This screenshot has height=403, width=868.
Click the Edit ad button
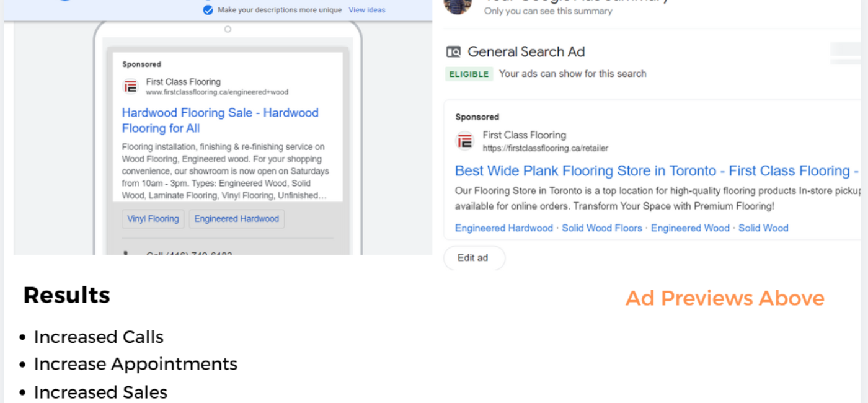coord(474,258)
